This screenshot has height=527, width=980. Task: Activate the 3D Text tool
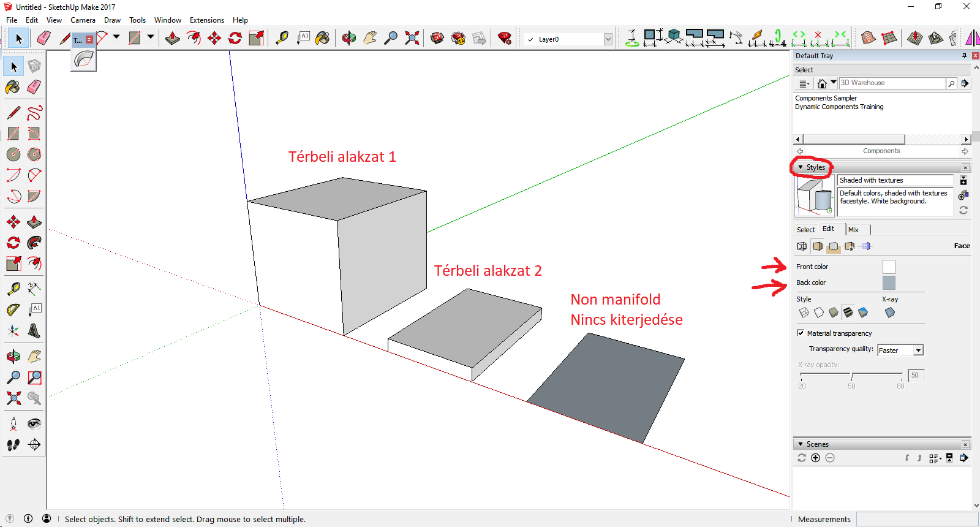tap(34, 331)
